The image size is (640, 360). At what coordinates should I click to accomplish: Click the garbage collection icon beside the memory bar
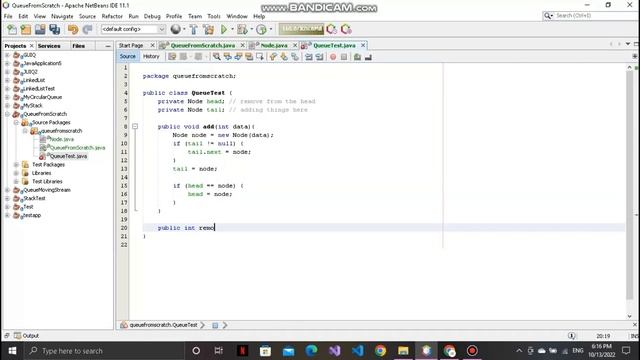pyautogui.click(x=331, y=29)
